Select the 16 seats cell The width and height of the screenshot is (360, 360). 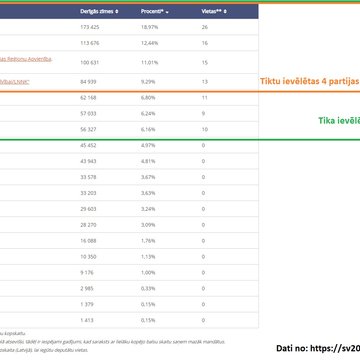(x=205, y=43)
